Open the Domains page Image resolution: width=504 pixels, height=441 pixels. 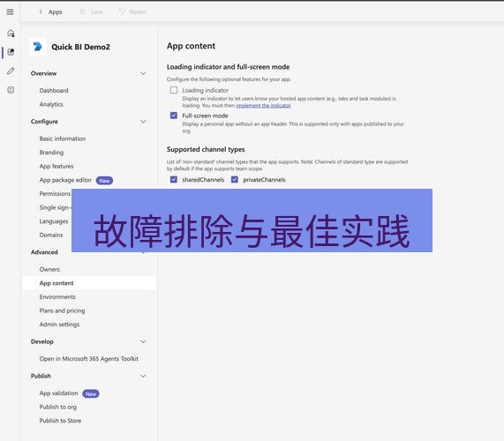pyautogui.click(x=51, y=235)
